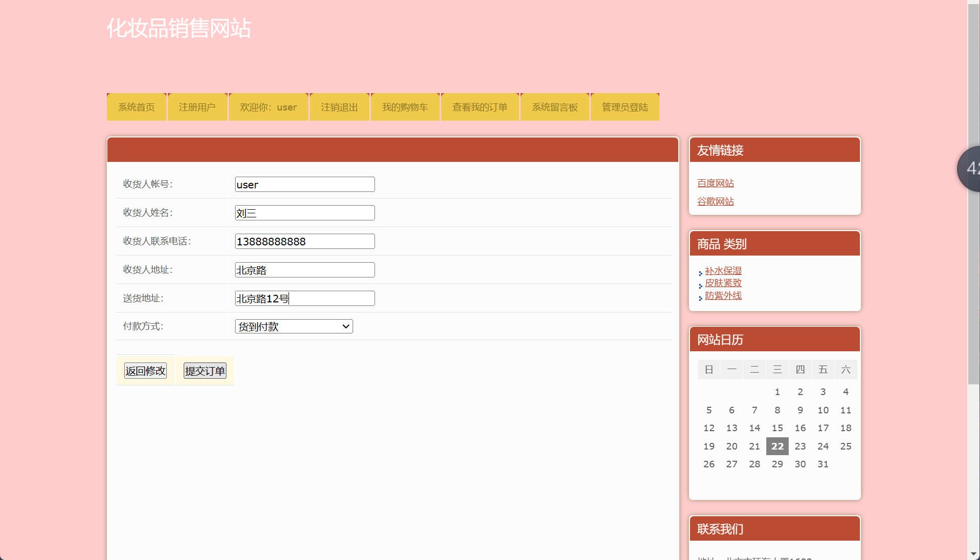
Task: Open the 谷歌网站 link
Action: coord(715,202)
